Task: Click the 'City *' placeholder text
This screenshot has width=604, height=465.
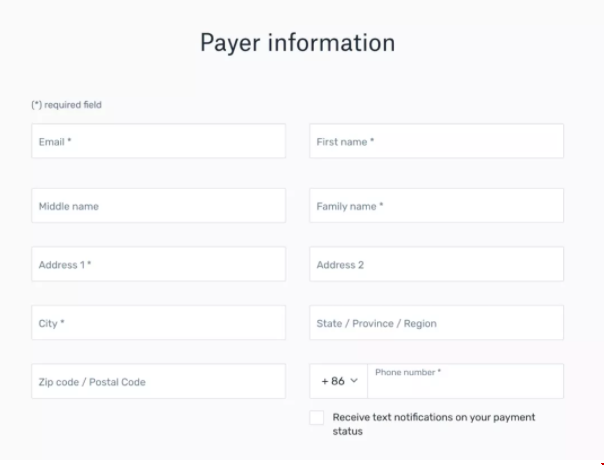Action: pyautogui.click(x=51, y=323)
